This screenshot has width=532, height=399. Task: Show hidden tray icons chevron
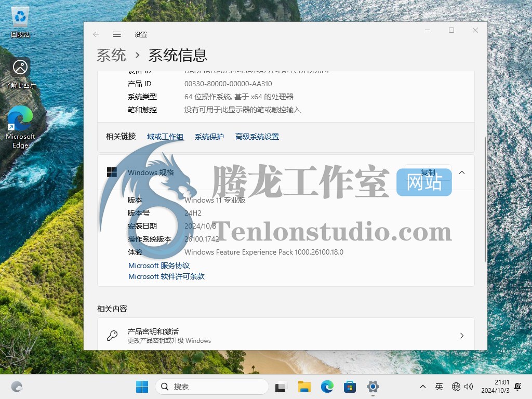pos(423,387)
